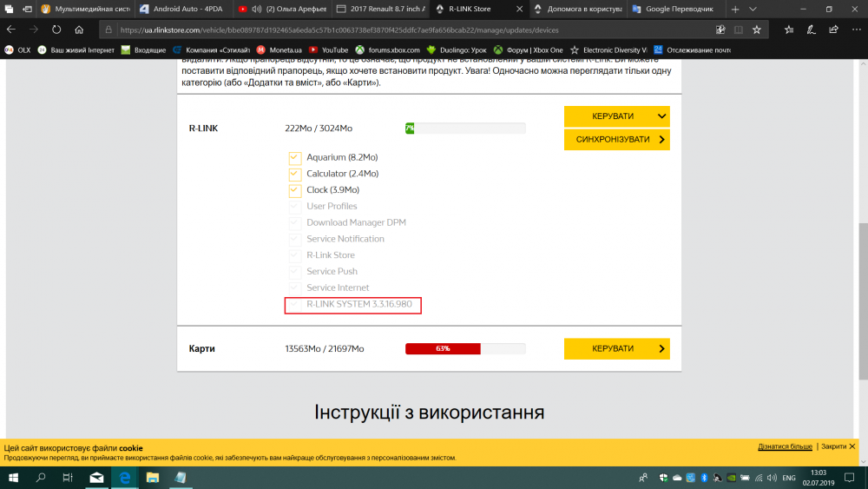Open File Explorer on taskbar

click(152, 478)
